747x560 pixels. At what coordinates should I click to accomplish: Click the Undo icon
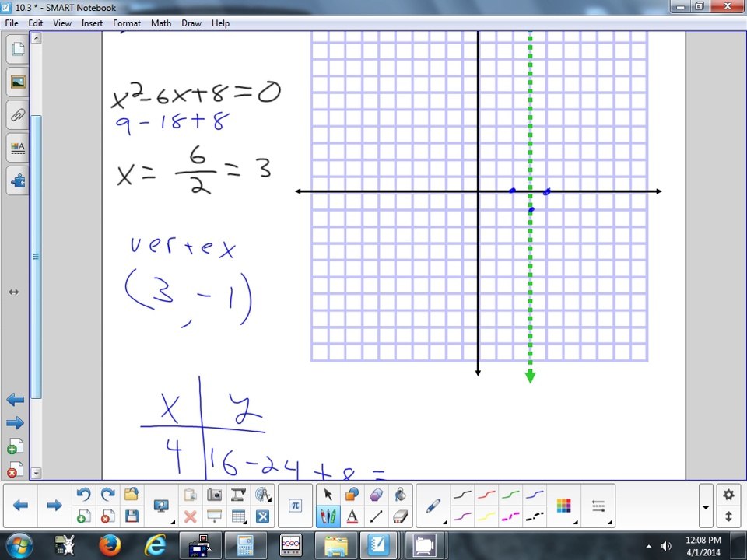[x=84, y=495]
